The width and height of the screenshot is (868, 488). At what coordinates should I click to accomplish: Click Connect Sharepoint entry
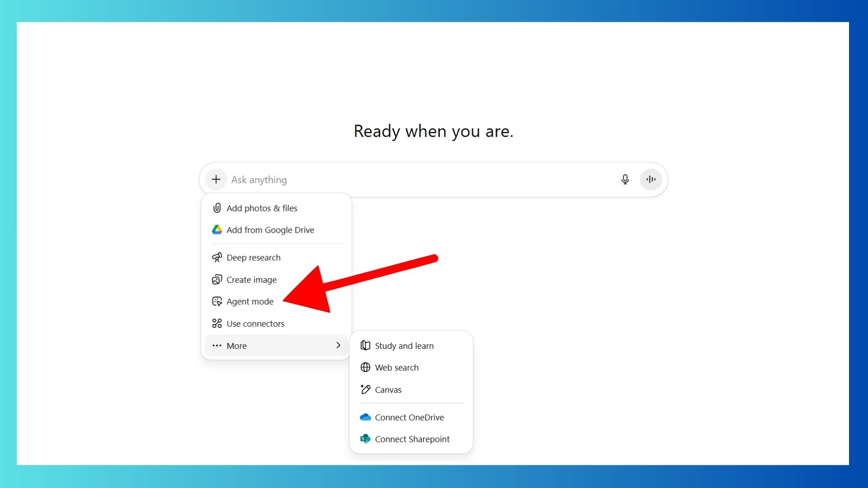(x=412, y=439)
